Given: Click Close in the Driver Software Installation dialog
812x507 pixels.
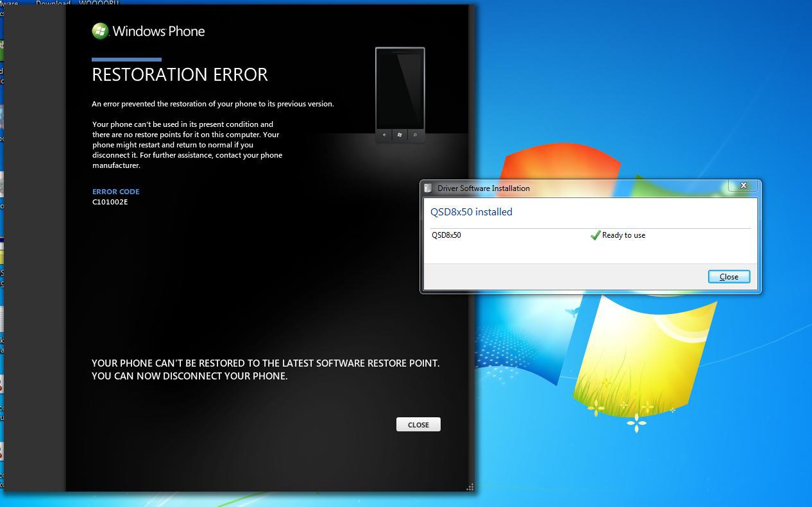Looking at the screenshot, I should pos(729,276).
